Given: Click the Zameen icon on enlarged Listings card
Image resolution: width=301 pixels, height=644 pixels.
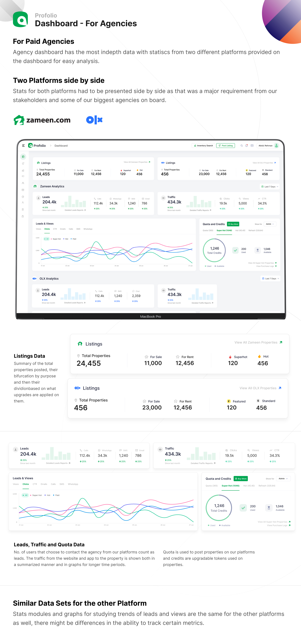Looking at the screenshot, I should pyautogui.click(x=80, y=344).
